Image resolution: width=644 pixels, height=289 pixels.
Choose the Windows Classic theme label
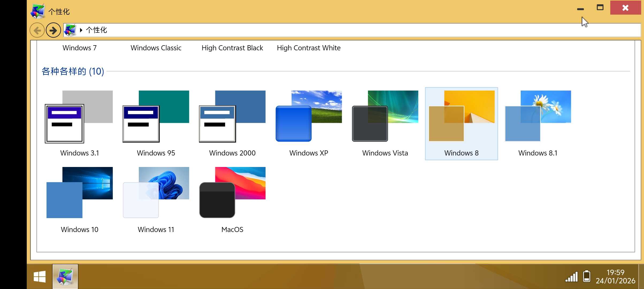(156, 48)
